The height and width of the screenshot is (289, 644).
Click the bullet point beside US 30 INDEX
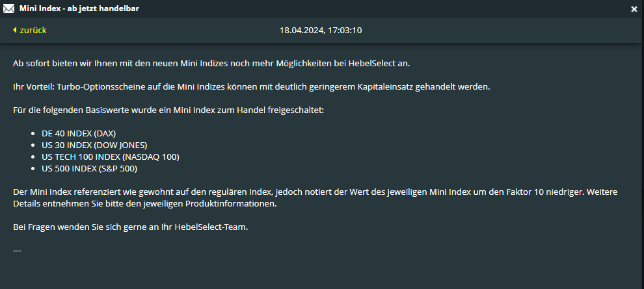[34, 145]
